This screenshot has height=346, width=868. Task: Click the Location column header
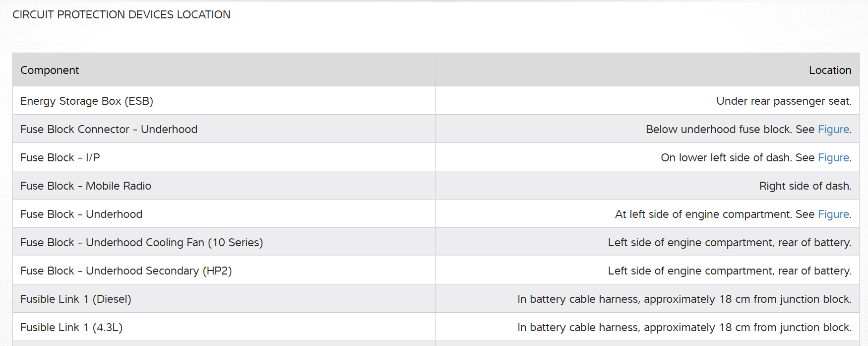(x=830, y=70)
